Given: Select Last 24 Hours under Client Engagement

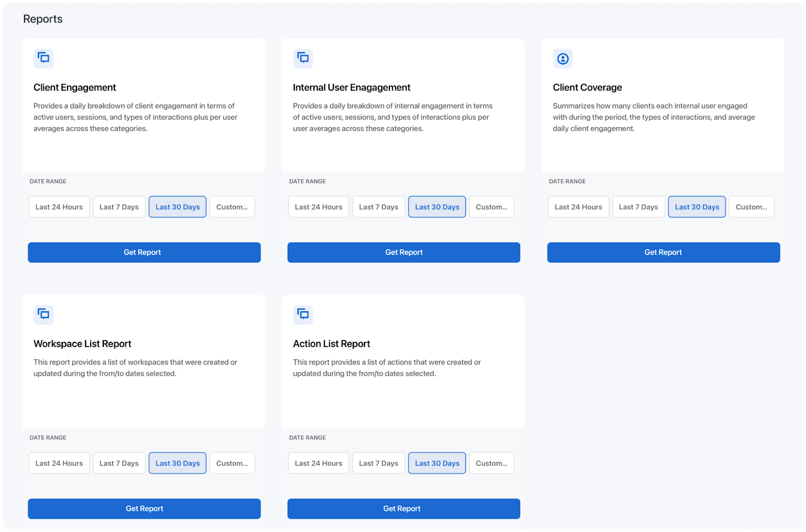Looking at the screenshot, I should [x=59, y=206].
